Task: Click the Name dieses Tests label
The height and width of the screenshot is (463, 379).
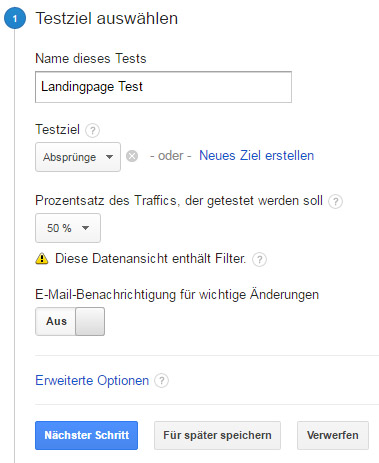Action: click(x=91, y=58)
